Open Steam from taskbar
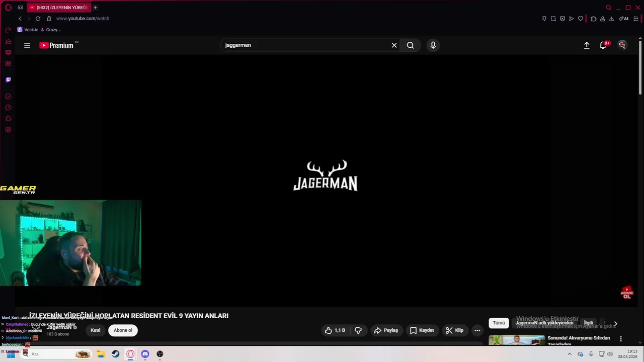644x362 pixels. point(116,354)
